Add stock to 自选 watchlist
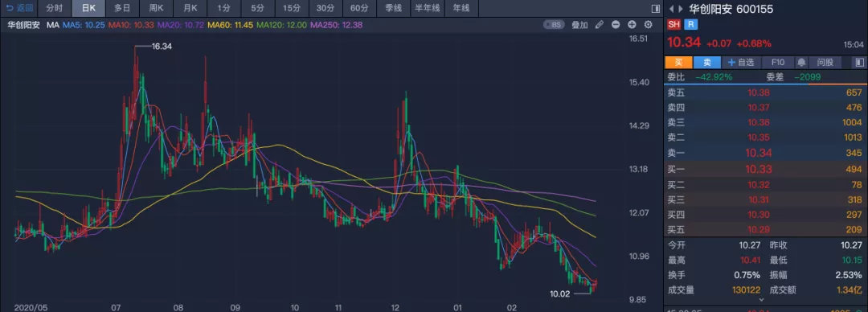 pyautogui.click(x=741, y=62)
